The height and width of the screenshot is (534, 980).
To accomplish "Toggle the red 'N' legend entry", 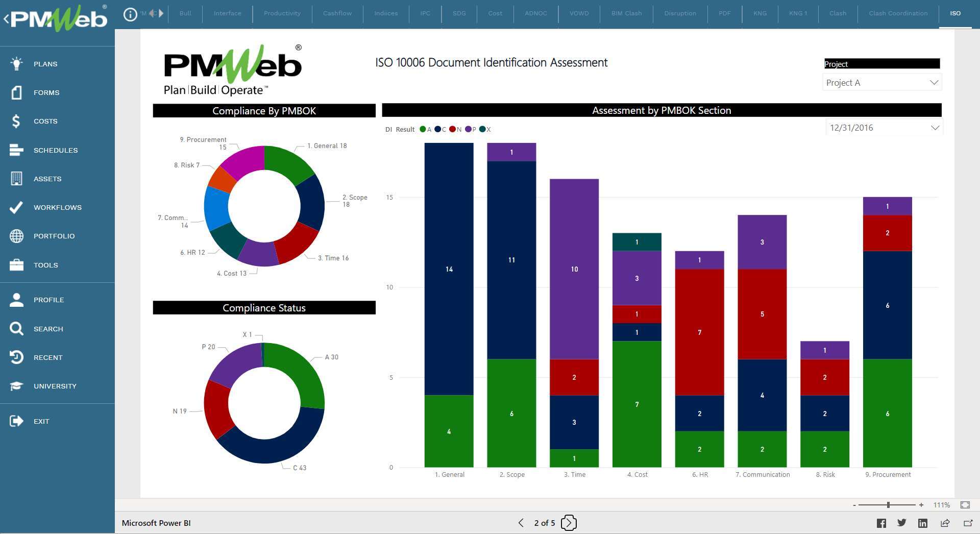I will (454, 129).
